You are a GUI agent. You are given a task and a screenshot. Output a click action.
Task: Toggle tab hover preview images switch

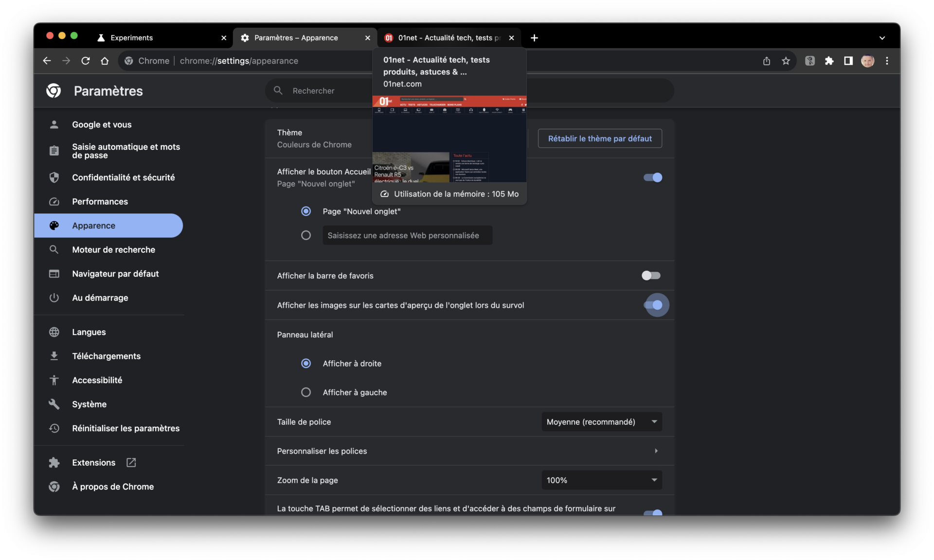click(653, 305)
